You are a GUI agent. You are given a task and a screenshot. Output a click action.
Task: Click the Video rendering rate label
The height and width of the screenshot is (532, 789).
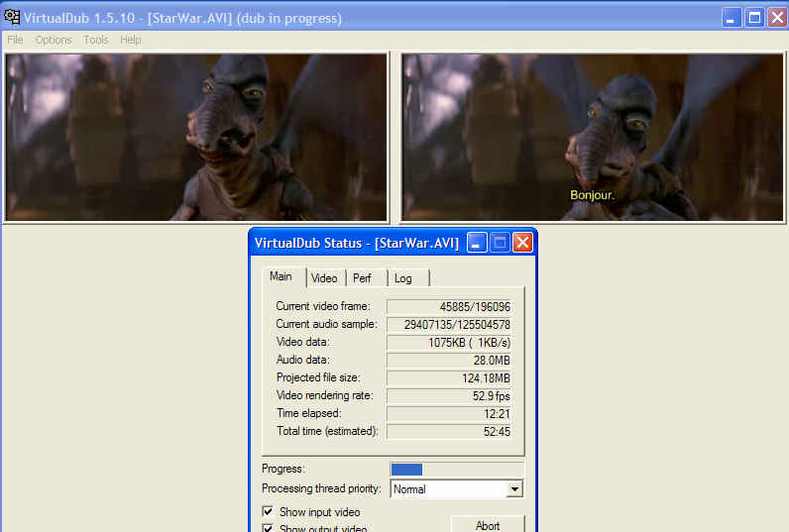point(324,395)
